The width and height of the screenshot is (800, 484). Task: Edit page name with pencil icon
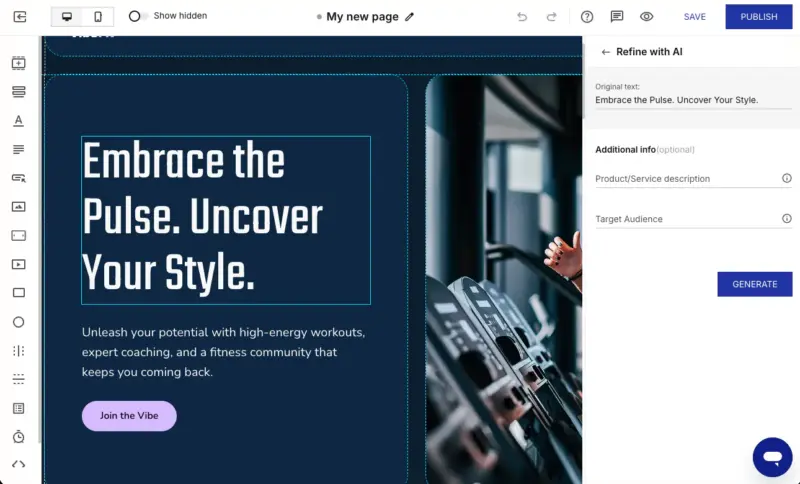point(409,17)
